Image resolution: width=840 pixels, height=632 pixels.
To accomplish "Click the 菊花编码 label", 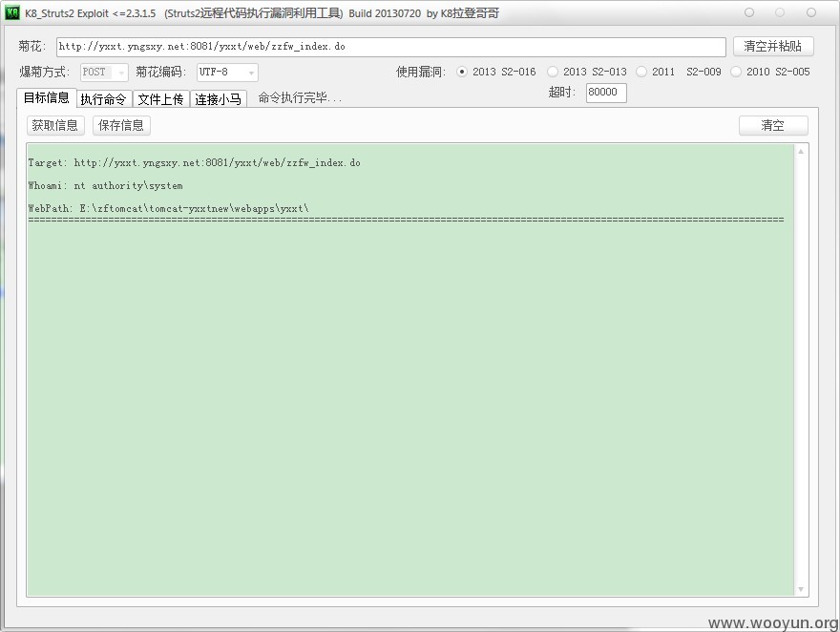I will point(160,72).
